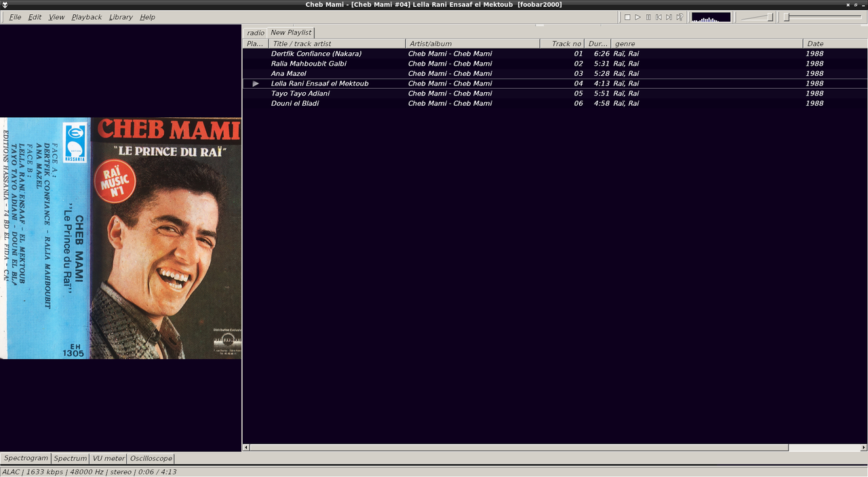The height and width of the screenshot is (477, 868).
Task: Open the Edit menu
Action: tap(35, 17)
